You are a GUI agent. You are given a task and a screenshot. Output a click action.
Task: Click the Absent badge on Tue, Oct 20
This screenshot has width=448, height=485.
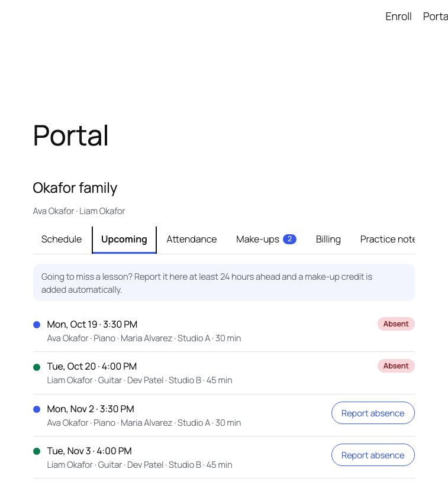click(396, 366)
